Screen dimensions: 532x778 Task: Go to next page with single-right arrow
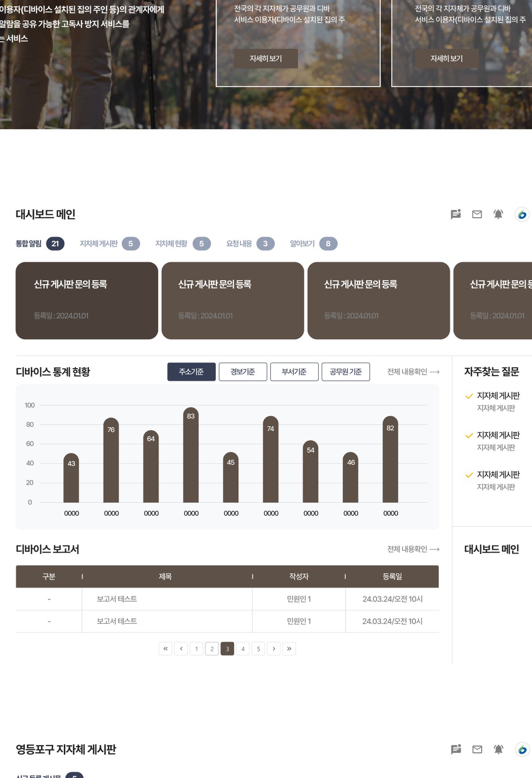(274, 649)
